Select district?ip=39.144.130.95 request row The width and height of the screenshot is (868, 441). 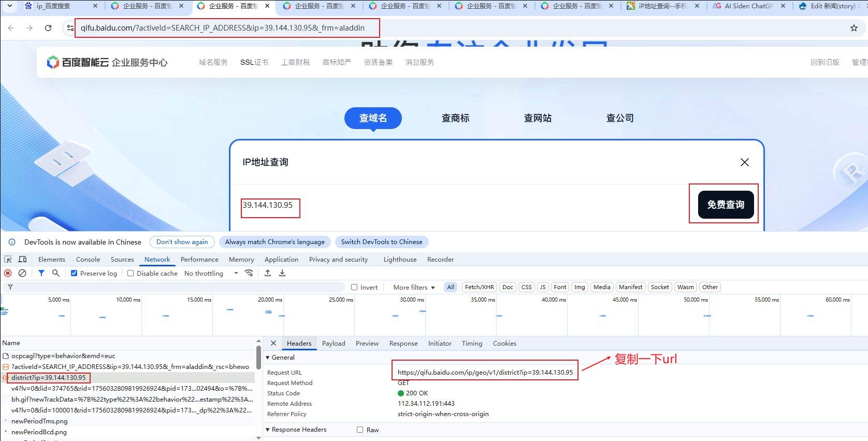(x=127, y=378)
